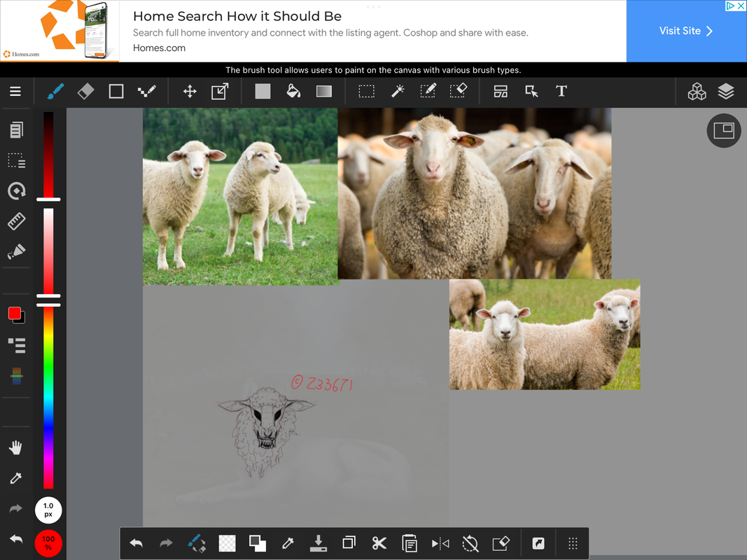This screenshot has width=747, height=560.
Task: Select the bottom toolbar eyedropper
Action: 288,543
